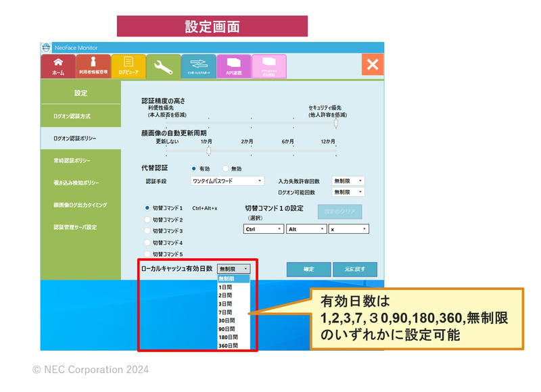Click the 認証精度の高さ slider handle
This screenshot has height=392, width=541.
tap(335, 123)
